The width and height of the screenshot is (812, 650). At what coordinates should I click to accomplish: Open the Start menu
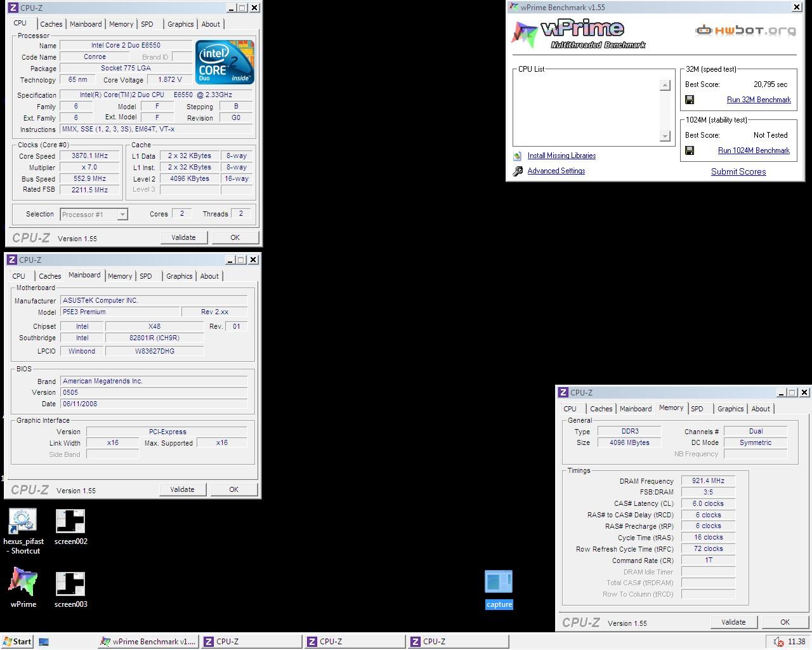tap(16, 642)
